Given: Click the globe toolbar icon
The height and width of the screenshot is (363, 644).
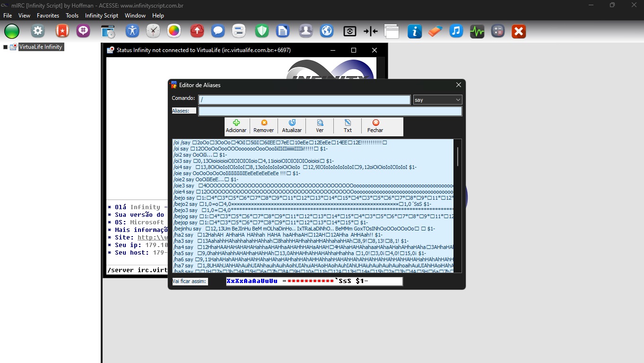Looking at the screenshot, I should (327, 31).
